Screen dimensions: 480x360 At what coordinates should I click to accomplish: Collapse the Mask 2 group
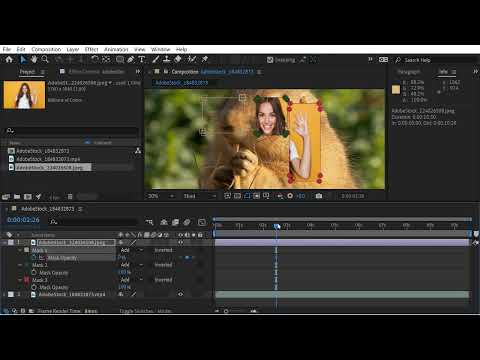[20, 265]
